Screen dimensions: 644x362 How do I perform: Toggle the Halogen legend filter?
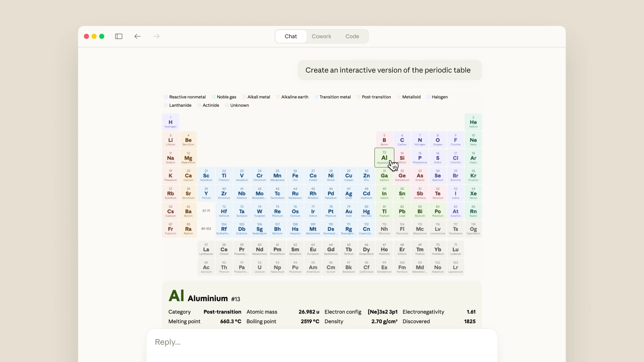click(437, 97)
